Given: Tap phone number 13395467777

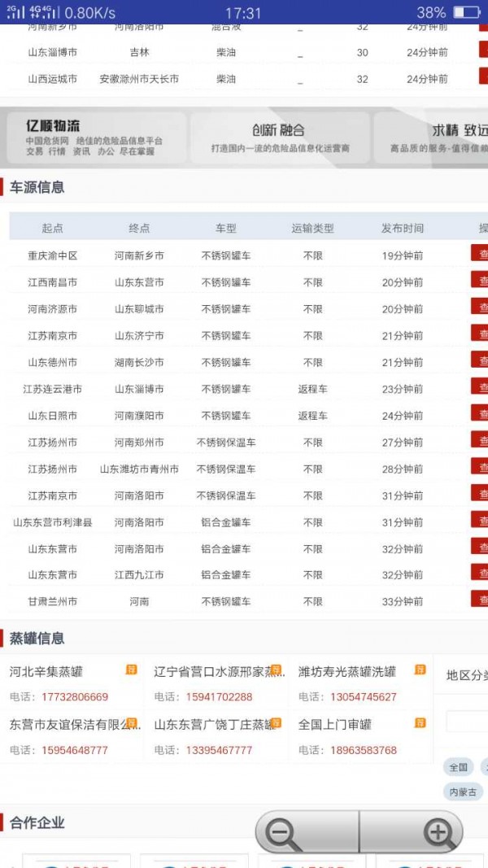Looking at the screenshot, I should click(x=219, y=750).
